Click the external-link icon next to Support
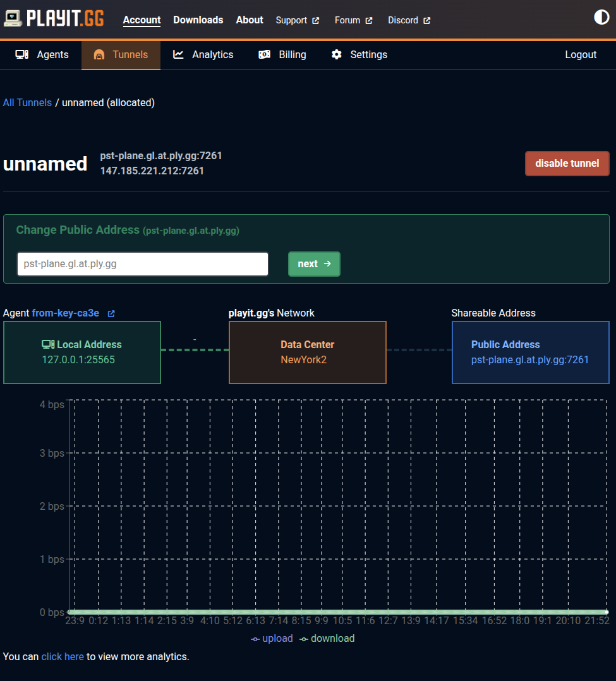The height and width of the screenshot is (681, 616). pos(316,20)
